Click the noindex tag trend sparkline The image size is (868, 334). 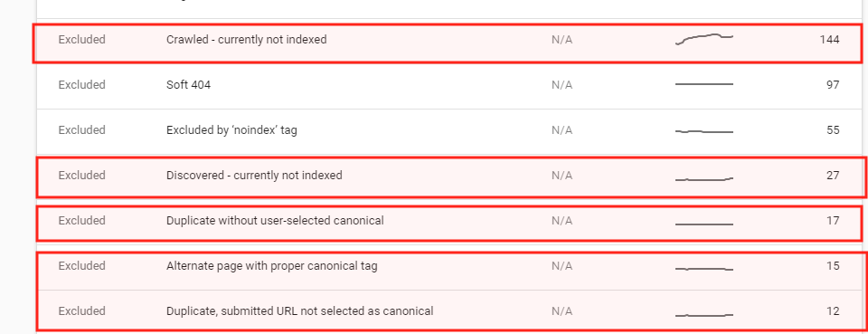click(x=704, y=131)
